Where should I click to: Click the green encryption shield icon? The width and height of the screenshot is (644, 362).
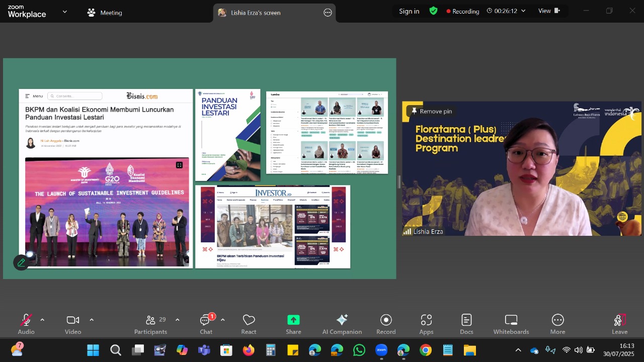[x=433, y=11]
